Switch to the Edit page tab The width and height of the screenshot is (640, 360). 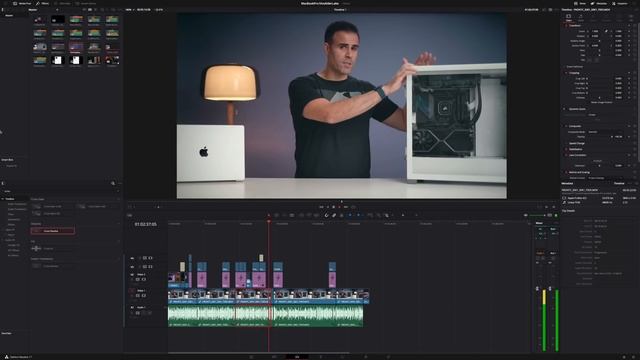[297, 357]
